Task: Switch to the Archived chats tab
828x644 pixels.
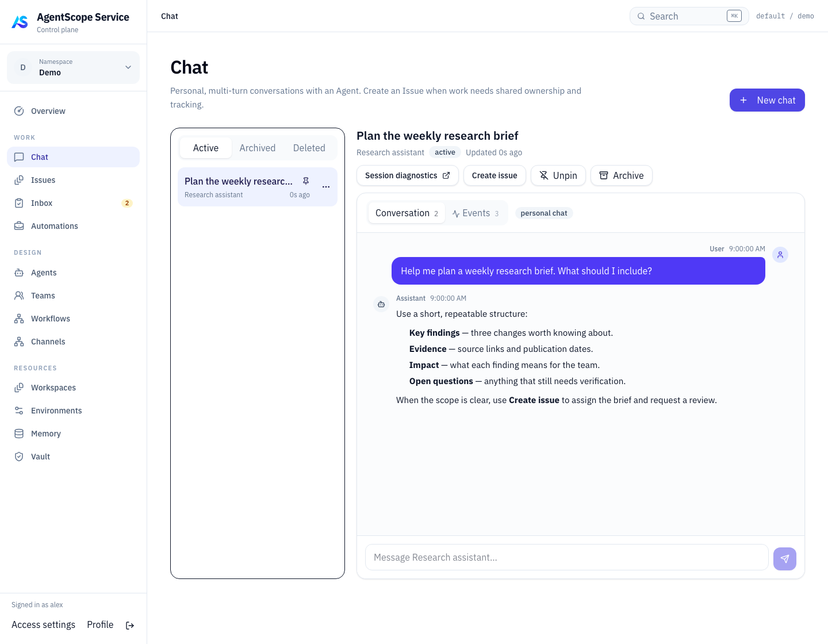Action: pyautogui.click(x=258, y=148)
